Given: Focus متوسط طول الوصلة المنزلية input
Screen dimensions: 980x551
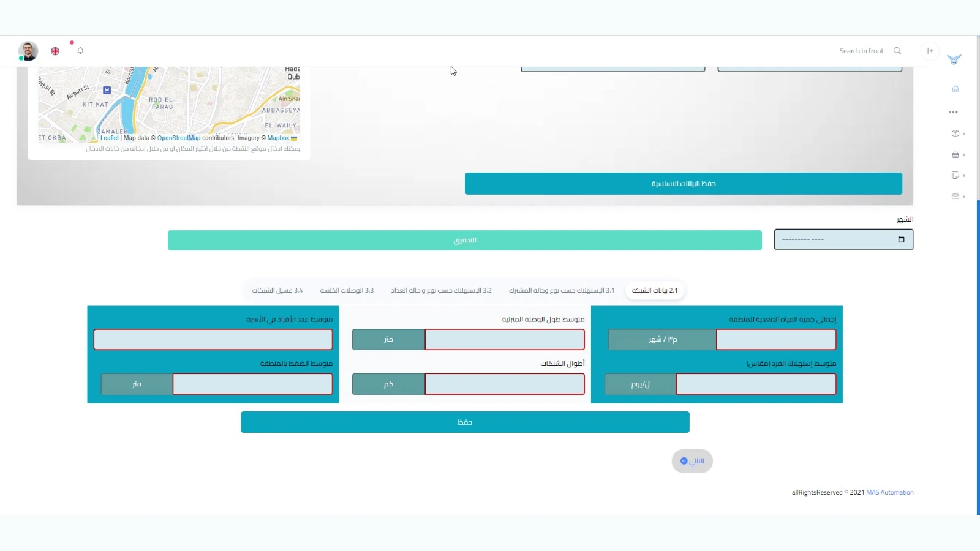Looking at the screenshot, I should pyautogui.click(x=505, y=339).
